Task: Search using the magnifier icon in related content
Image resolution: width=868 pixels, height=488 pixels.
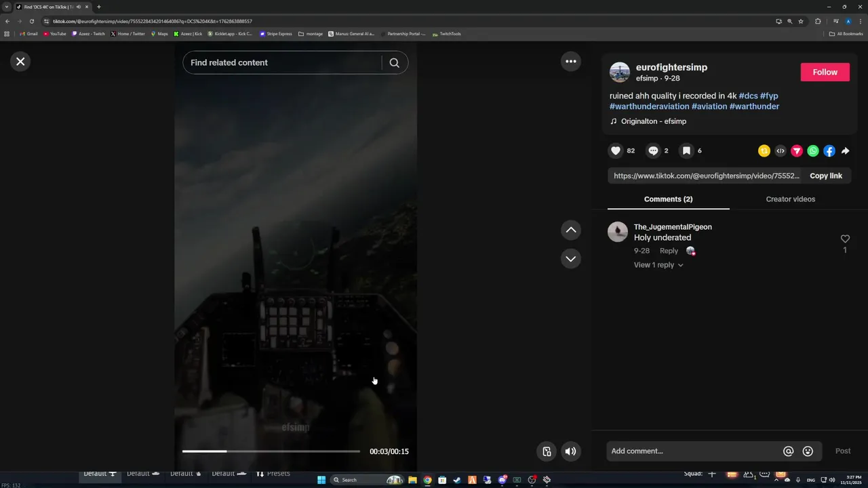Action: pos(394,62)
